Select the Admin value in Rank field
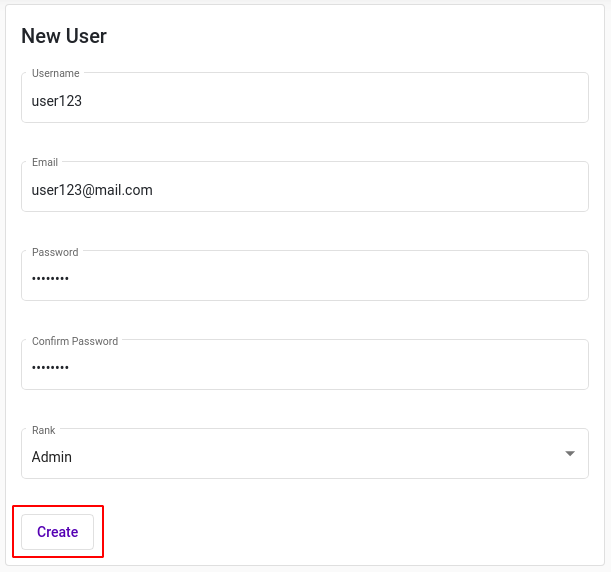 [x=51, y=457]
